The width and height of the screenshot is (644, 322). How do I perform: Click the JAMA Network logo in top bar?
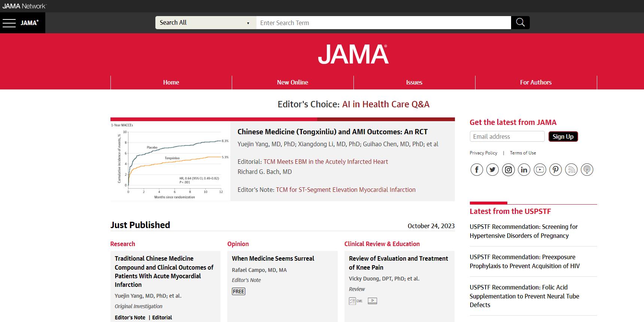(x=24, y=6)
